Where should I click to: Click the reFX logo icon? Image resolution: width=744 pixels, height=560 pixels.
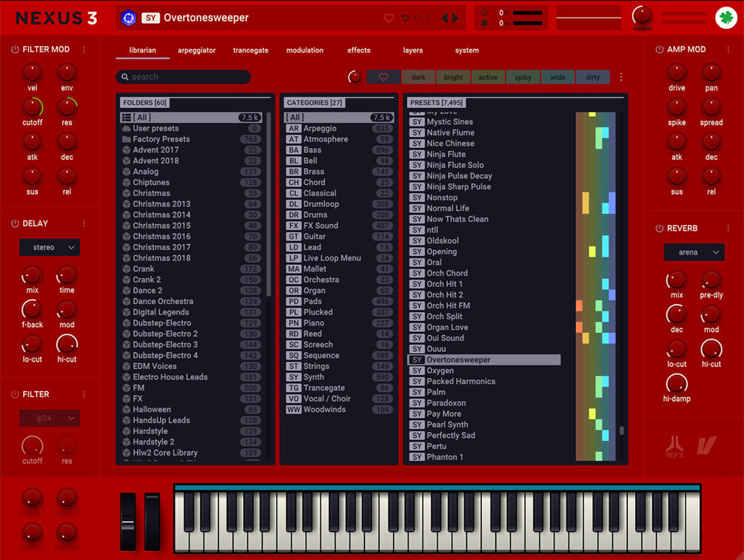point(674,446)
